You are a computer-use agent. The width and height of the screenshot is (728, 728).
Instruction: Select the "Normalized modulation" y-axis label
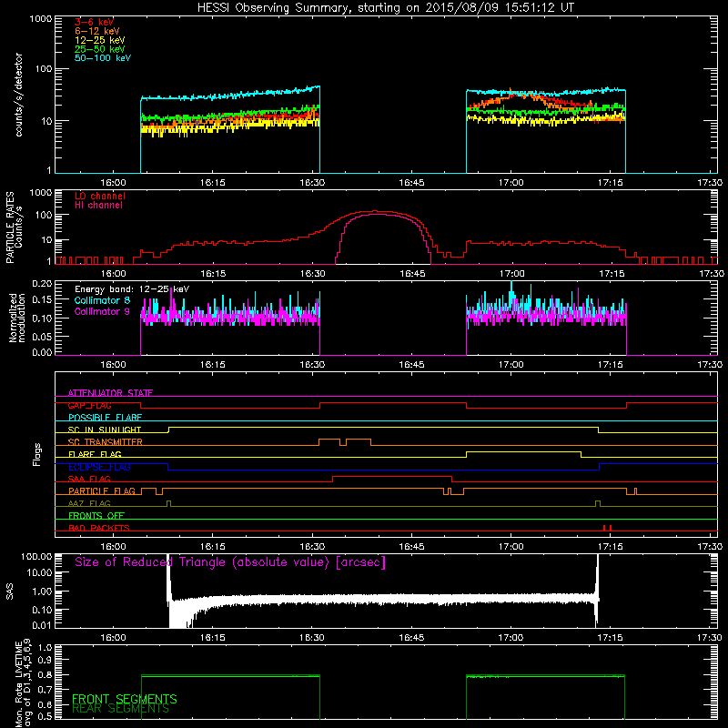point(17,318)
